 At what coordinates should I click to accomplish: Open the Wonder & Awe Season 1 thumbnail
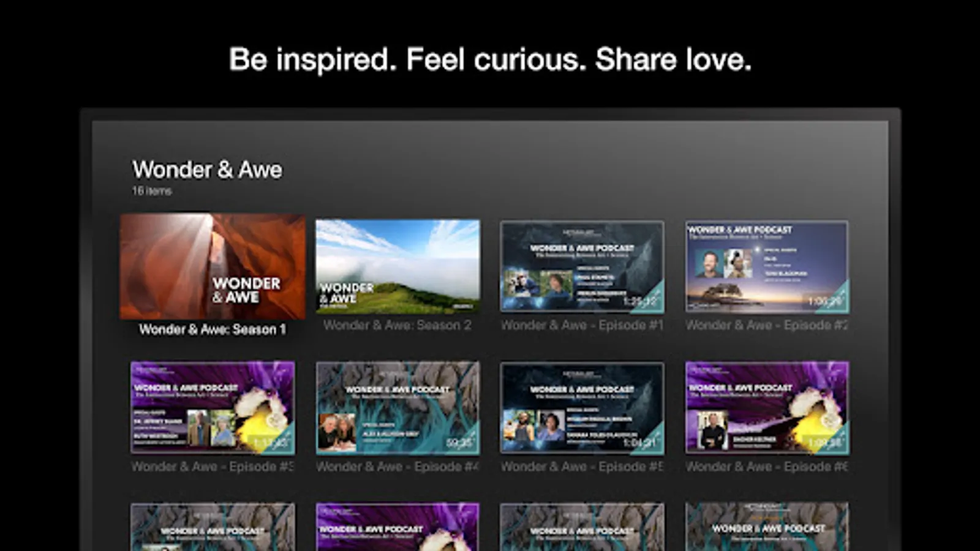tap(213, 266)
